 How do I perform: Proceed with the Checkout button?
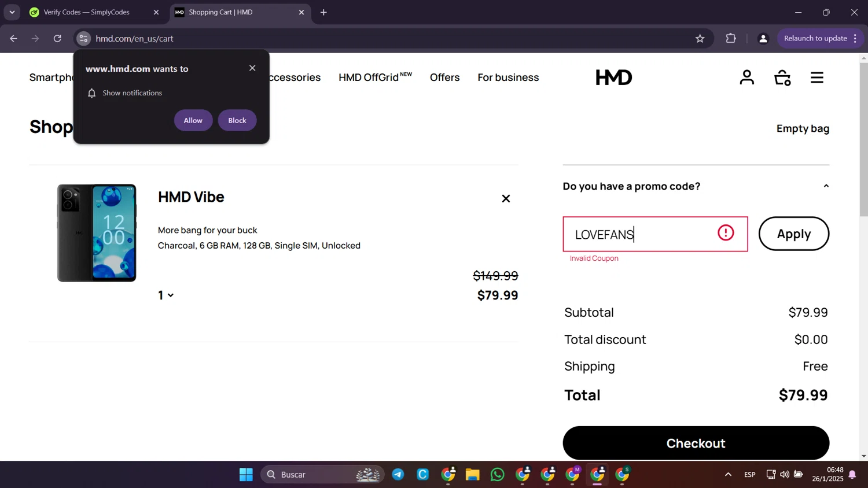[x=696, y=443]
